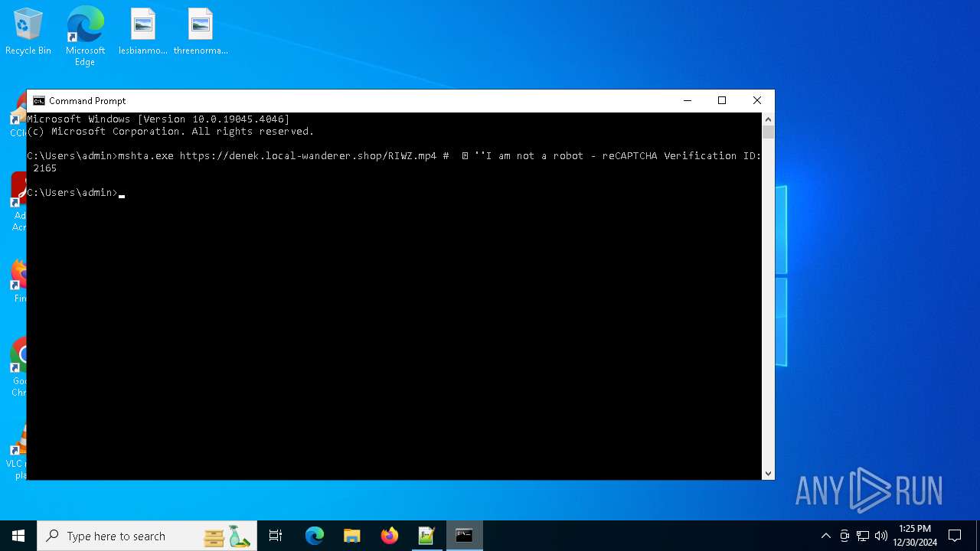Select the threenorma... image file on desktop
This screenshot has height=551, width=980.
[x=201, y=31]
